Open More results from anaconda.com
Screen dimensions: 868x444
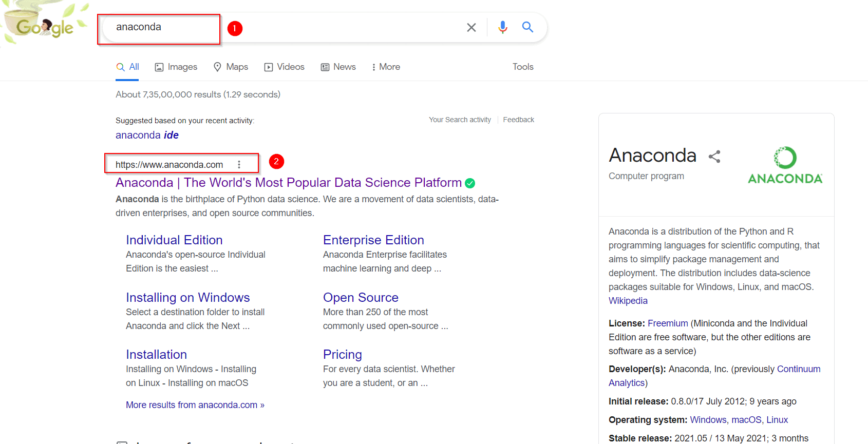click(x=195, y=405)
